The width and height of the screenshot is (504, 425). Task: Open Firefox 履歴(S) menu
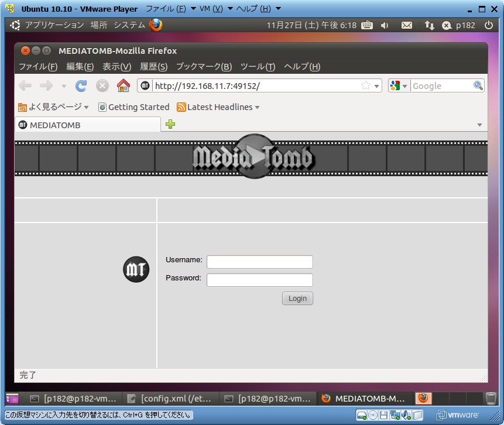click(x=153, y=67)
